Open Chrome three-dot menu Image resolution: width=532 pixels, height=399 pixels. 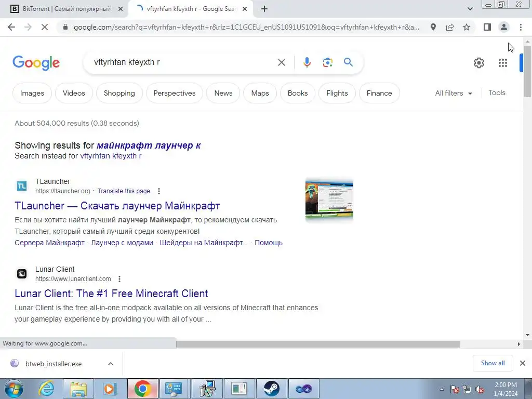521,27
